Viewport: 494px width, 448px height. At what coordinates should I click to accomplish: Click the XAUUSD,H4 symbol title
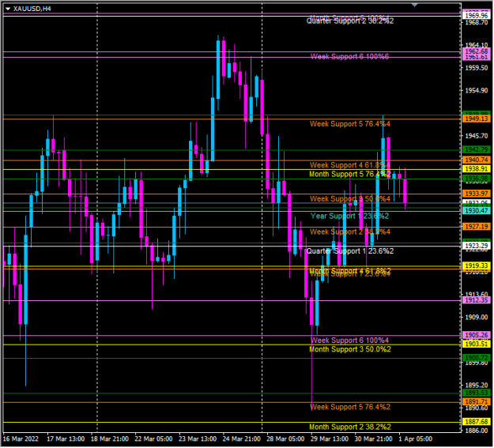coord(32,9)
